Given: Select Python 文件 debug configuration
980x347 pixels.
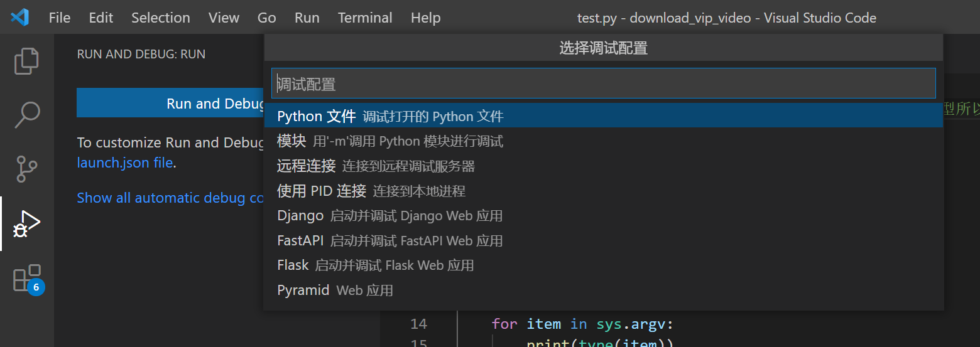Looking at the screenshot, I should (x=604, y=116).
